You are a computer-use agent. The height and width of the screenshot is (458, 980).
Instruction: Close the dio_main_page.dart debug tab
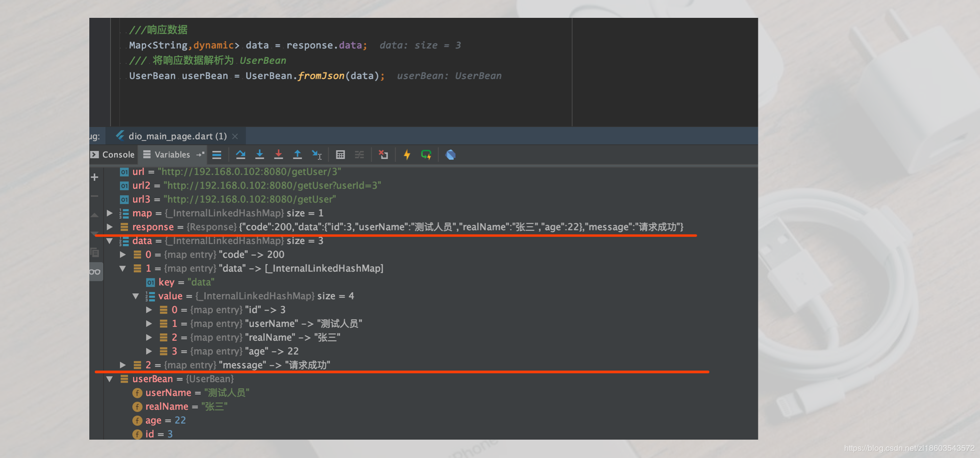click(x=235, y=136)
